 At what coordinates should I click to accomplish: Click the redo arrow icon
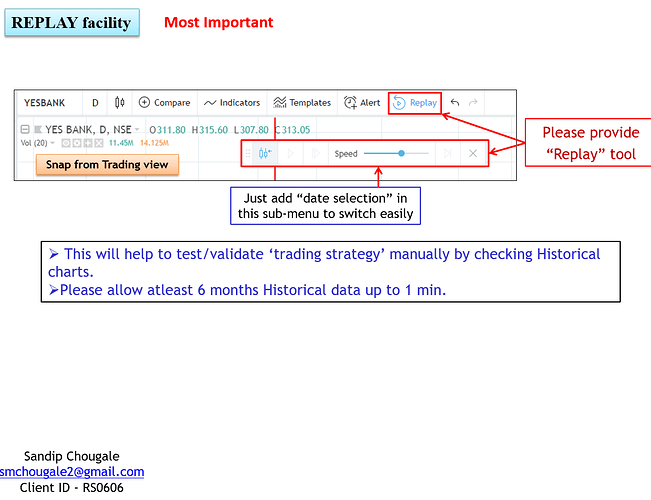(473, 102)
